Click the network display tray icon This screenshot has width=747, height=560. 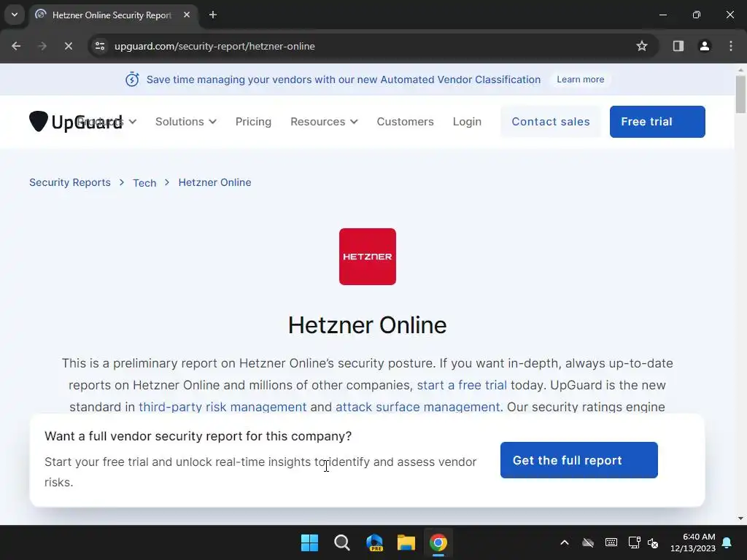(634, 542)
